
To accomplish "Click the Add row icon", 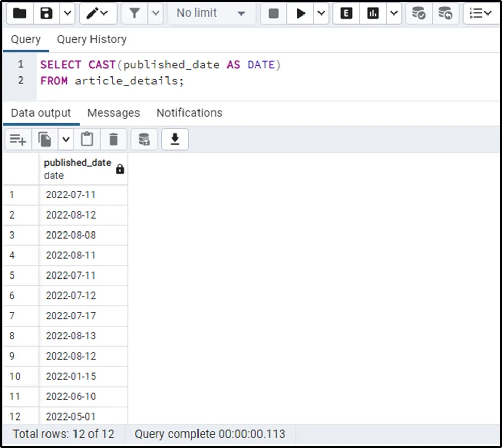I will click(x=18, y=139).
